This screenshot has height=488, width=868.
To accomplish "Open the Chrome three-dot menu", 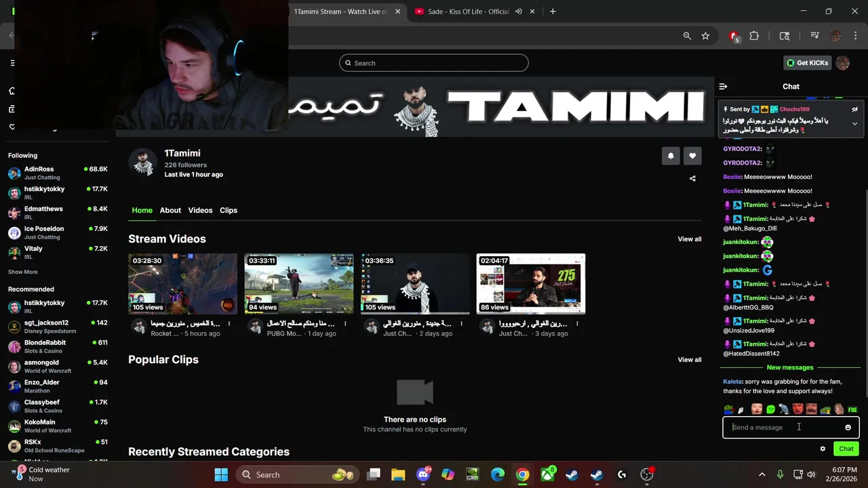I will click(854, 36).
